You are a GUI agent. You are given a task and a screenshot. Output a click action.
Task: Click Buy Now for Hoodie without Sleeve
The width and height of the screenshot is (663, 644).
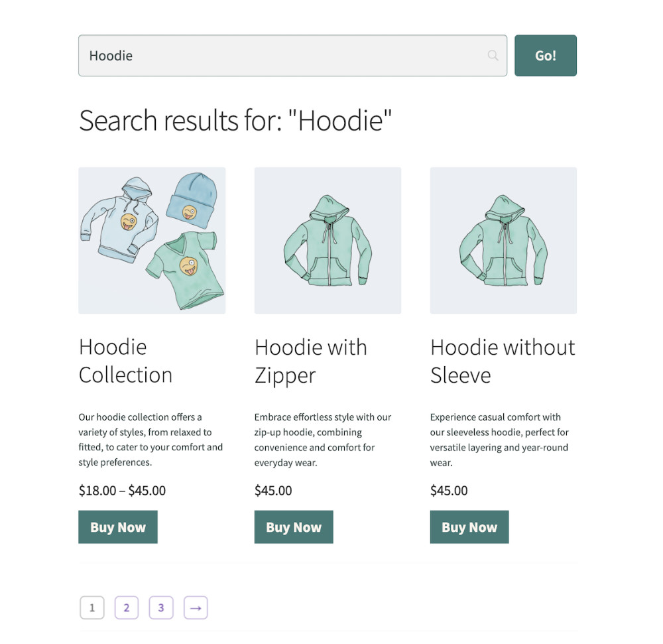[x=469, y=527]
